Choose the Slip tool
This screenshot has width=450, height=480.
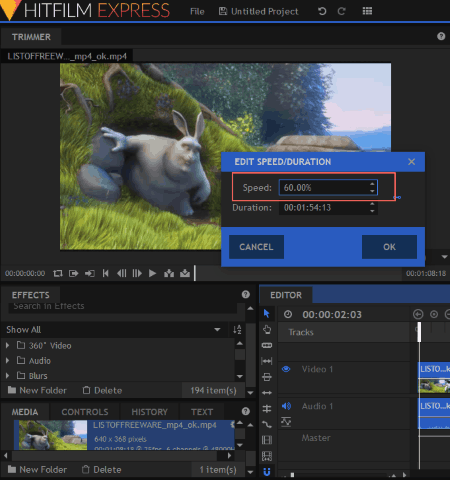tap(267, 361)
